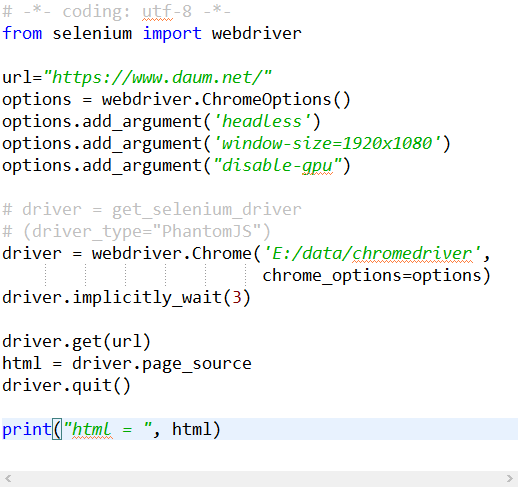The height and width of the screenshot is (487, 518).
Task: Click the 'window-size=1920x1080' string
Action: (x=327, y=143)
